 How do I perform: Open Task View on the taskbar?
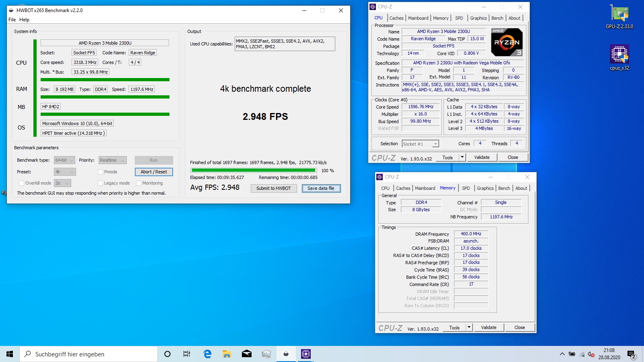187,354
